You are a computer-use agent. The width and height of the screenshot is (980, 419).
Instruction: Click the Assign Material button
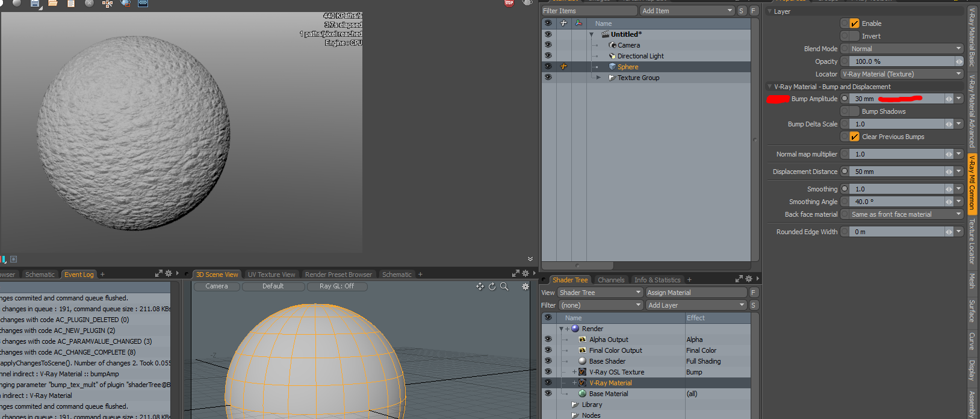(696, 293)
